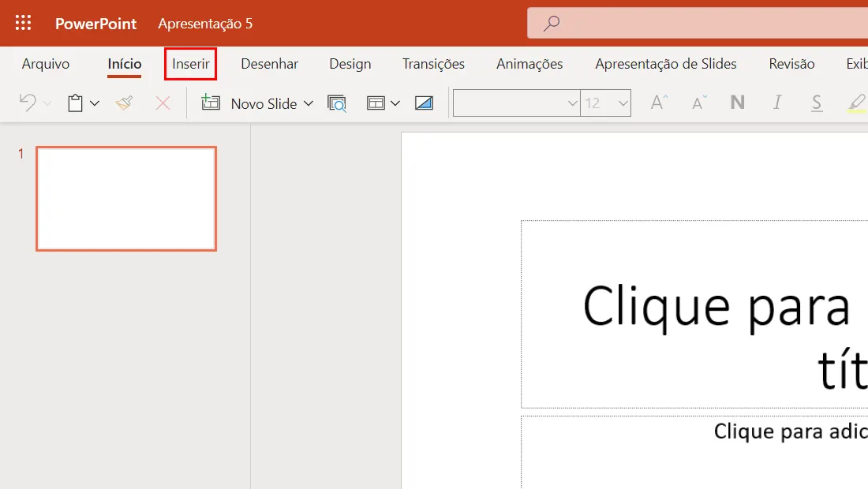Open the app launcher grid icon
Screen dimensions: 868x489
[23, 23]
